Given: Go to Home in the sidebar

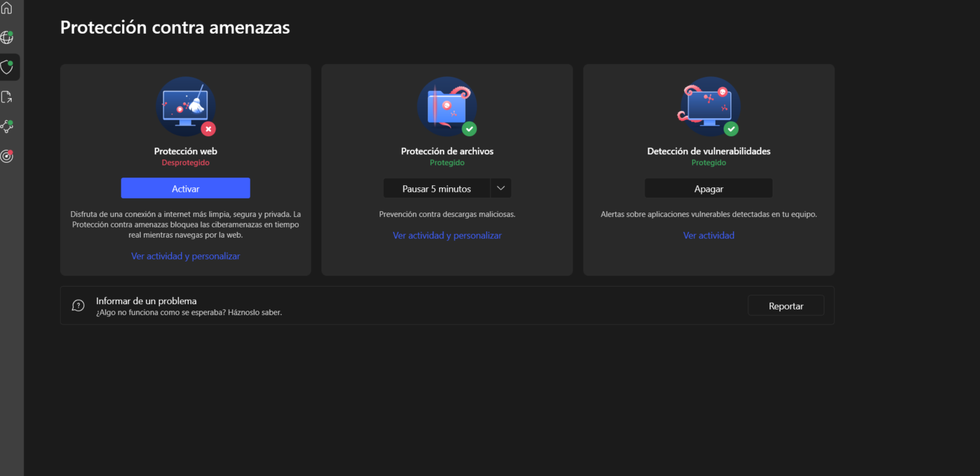Looking at the screenshot, I should [x=7, y=8].
